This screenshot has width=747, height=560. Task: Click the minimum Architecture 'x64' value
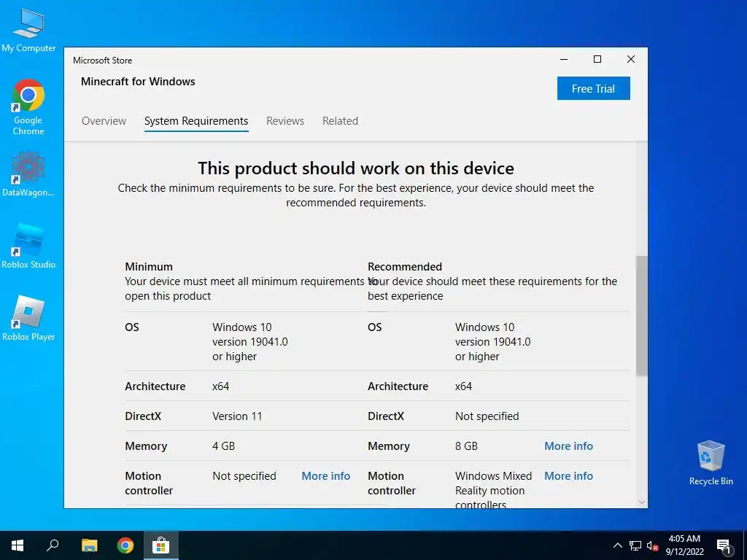point(220,386)
